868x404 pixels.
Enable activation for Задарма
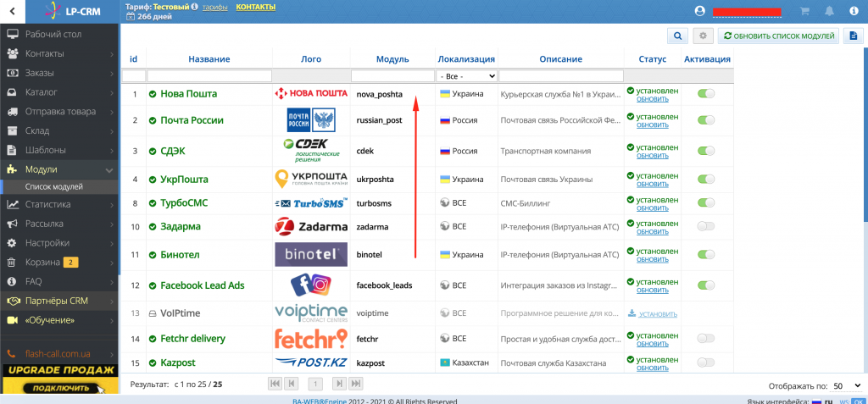pos(706,226)
